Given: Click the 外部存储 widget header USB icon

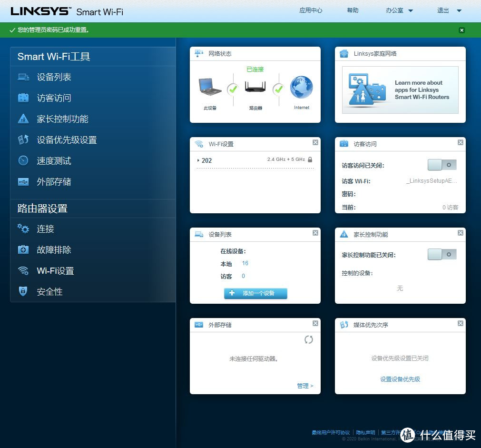Looking at the screenshot, I should pos(199,325).
